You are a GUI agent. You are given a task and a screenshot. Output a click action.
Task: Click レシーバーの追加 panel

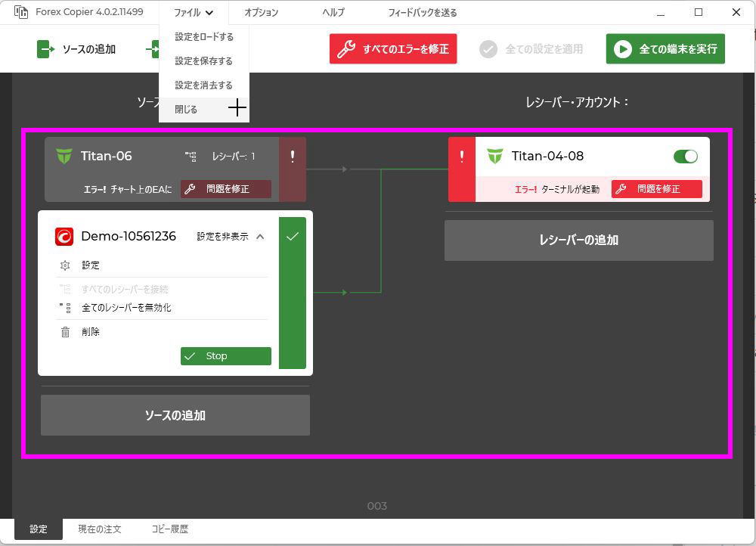[579, 240]
